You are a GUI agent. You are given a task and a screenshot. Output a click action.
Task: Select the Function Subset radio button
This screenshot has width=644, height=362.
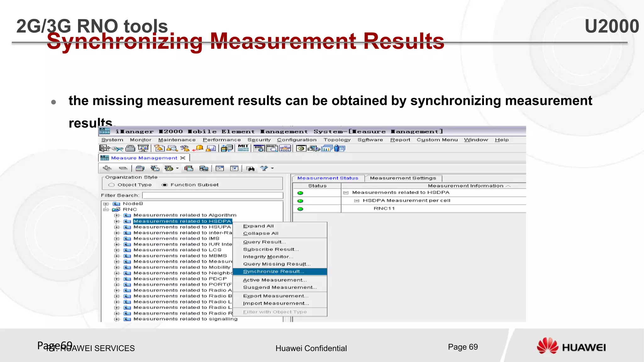point(164,185)
